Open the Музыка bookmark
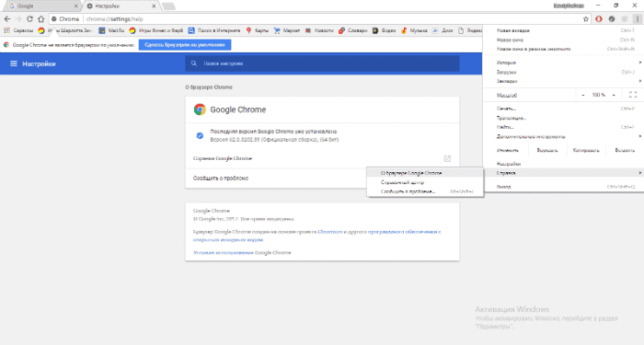The width and height of the screenshot is (644, 345). [414, 30]
